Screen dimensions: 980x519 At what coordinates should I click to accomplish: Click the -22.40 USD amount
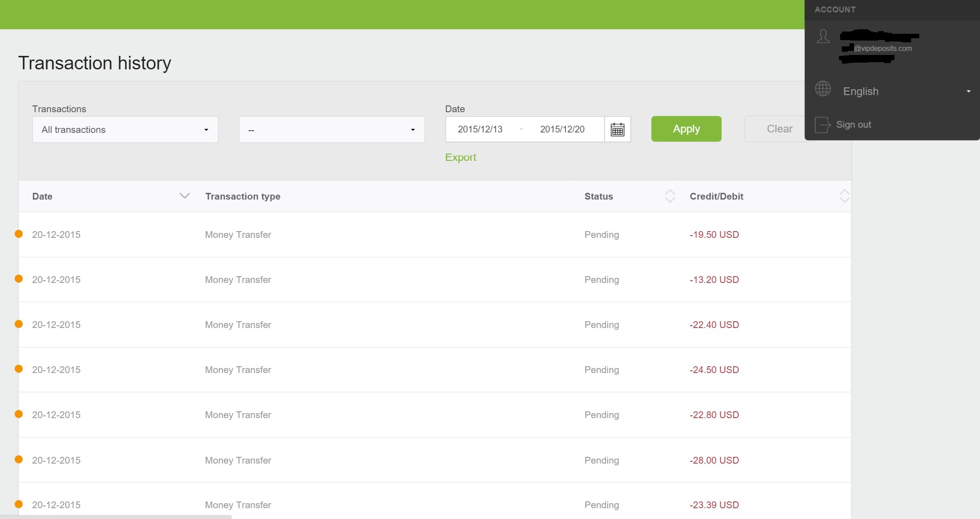click(714, 325)
